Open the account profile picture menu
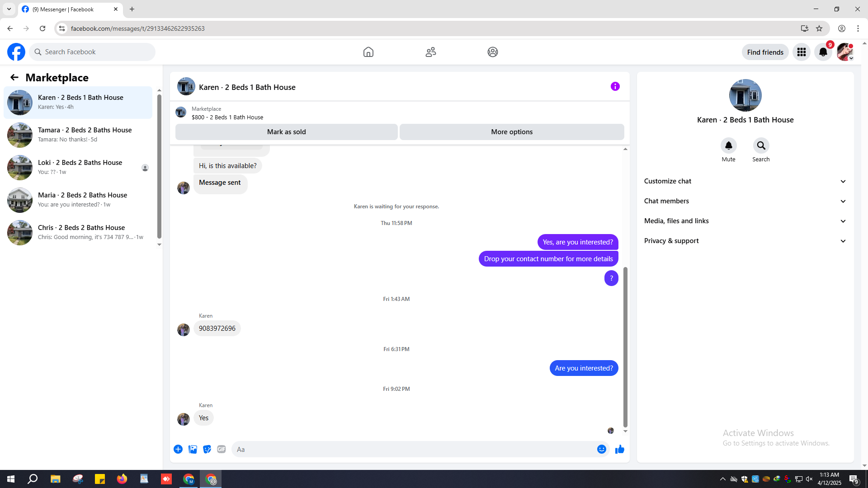The width and height of the screenshot is (868, 488). (x=845, y=52)
